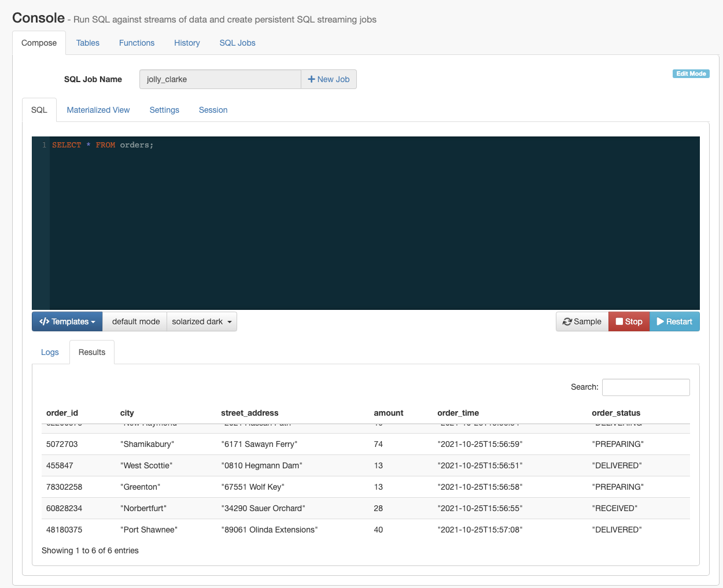
Task: Select the Session sub-tab
Action: (213, 110)
